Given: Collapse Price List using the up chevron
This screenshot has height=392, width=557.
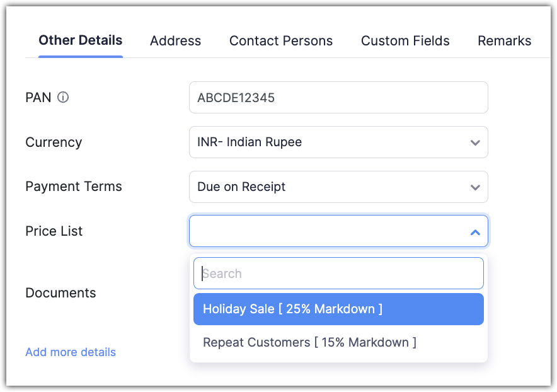Looking at the screenshot, I should [475, 232].
